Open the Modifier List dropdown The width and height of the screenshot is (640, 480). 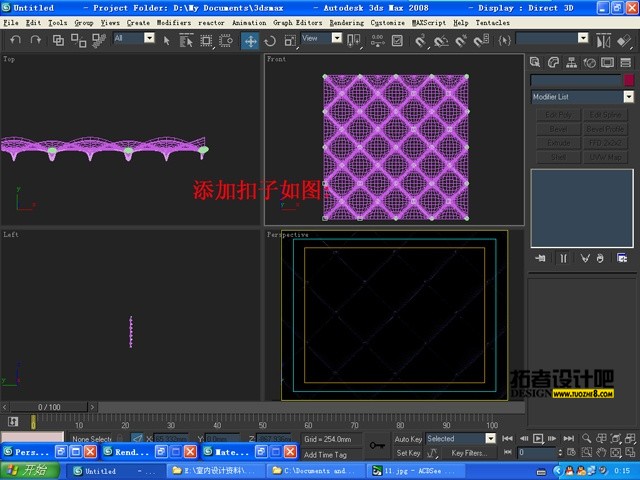pos(629,97)
